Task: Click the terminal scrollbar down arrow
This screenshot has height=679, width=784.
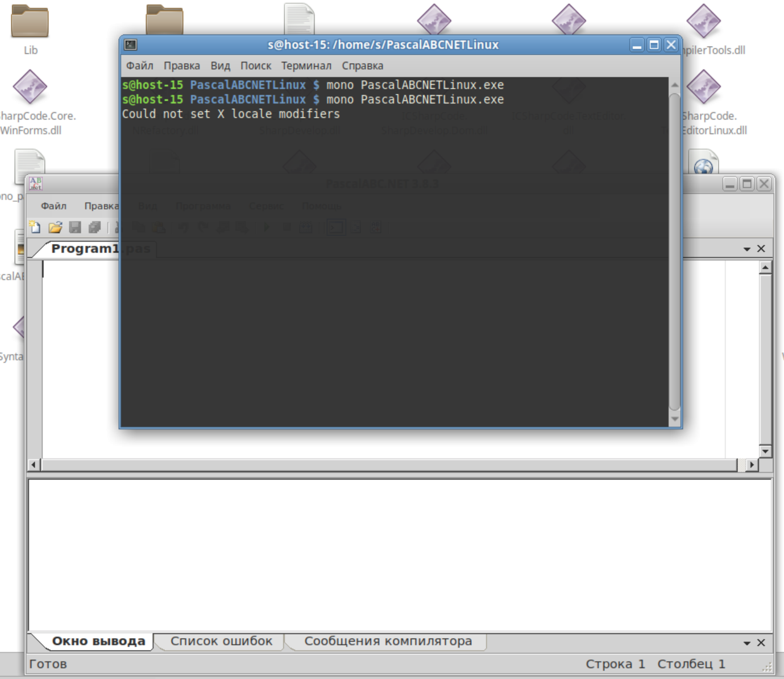Action: click(x=675, y=419)
